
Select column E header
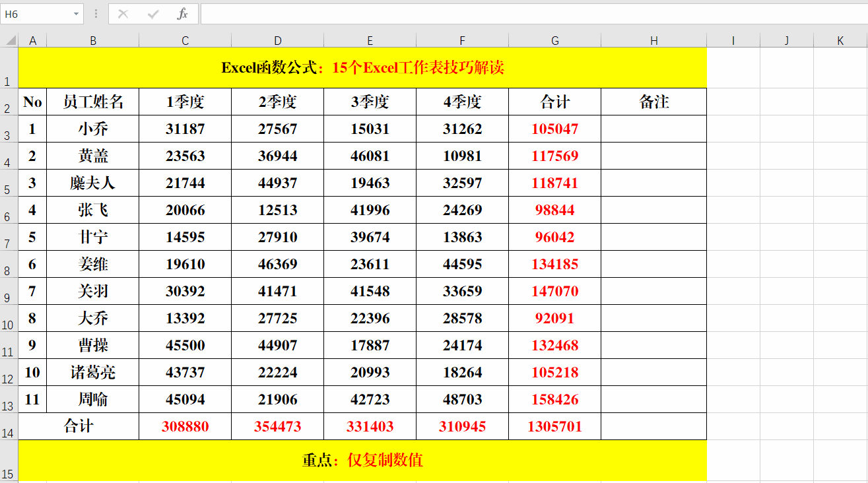tap(370, 41)
